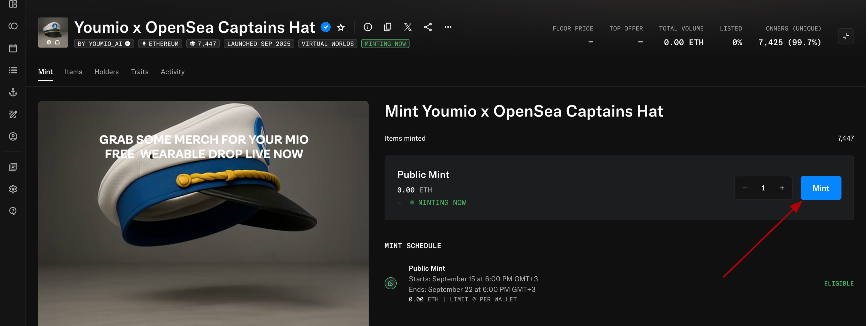Switch to the Holders tab
The image size is (868, 326).
[107, 72]
